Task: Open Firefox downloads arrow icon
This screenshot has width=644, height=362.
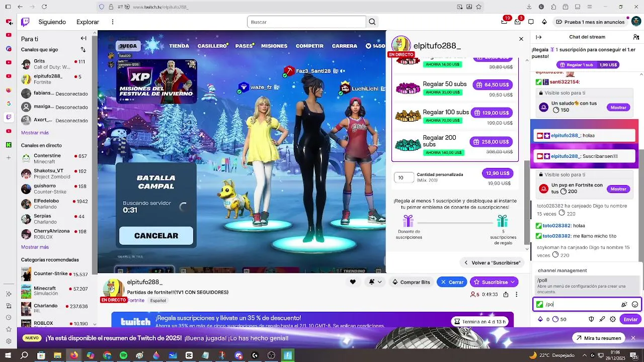Action: (x=529, y=7)
